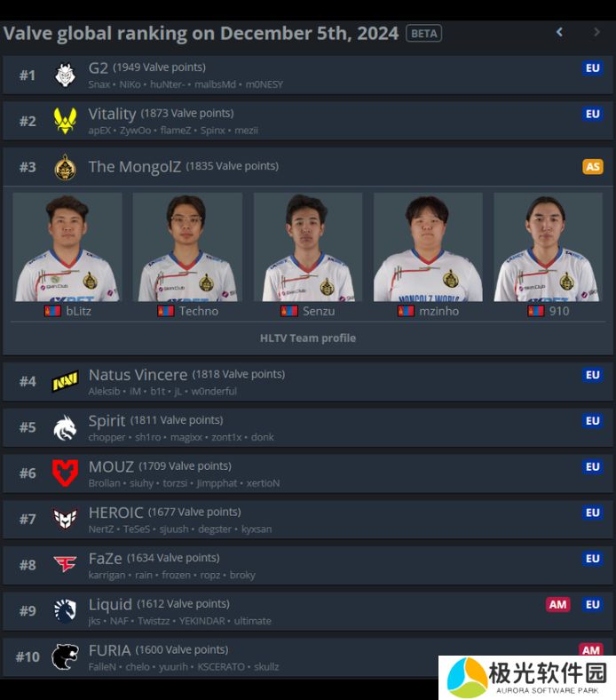Click the AS region badge
This screenshot has width=616, height=700.
(x=593, y=166)
